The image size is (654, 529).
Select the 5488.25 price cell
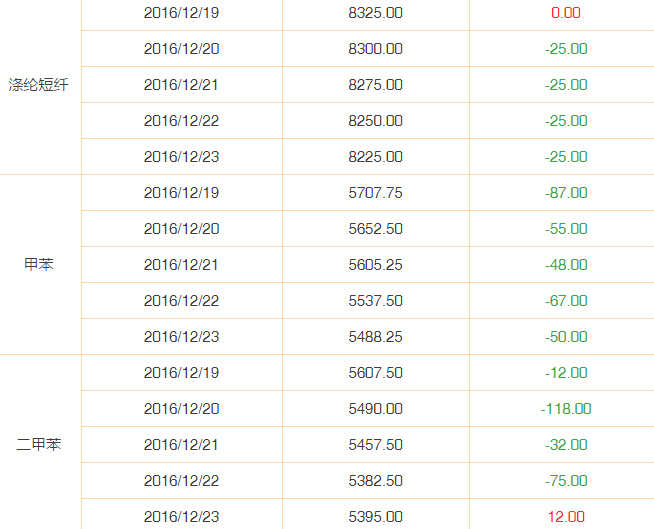pyautogui.click(x=375, y=337)
